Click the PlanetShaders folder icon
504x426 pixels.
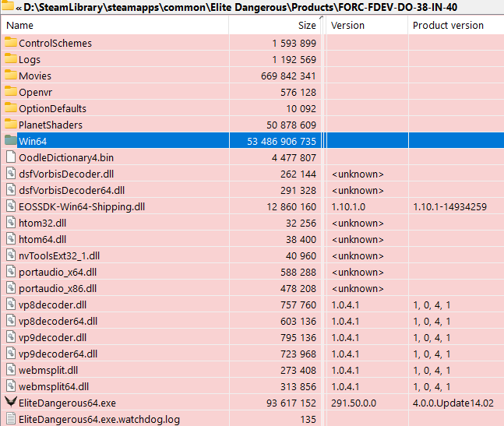11,125
